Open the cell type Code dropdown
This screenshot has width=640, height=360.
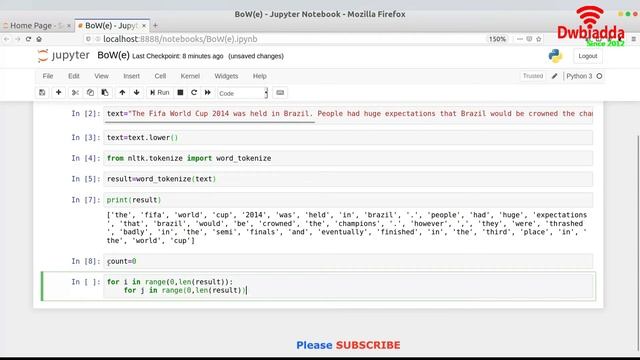(243, 93)
